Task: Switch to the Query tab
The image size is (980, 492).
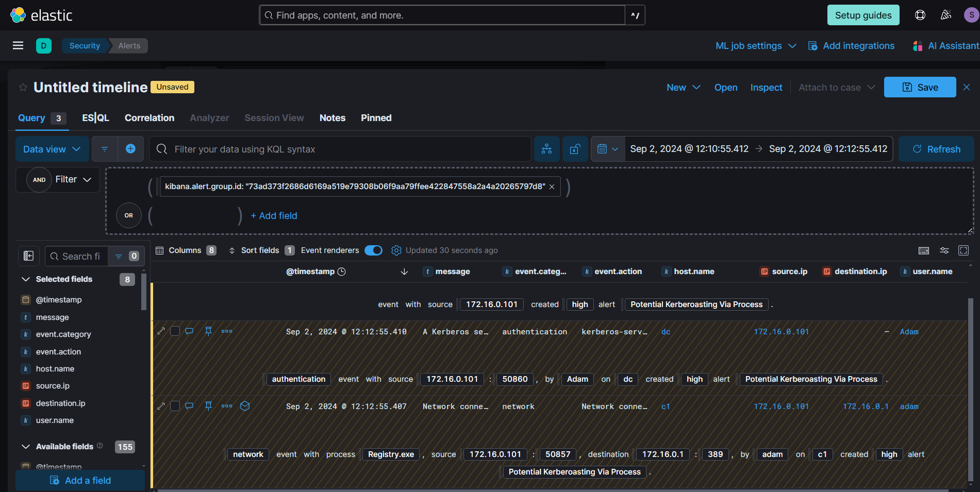Action: tap(42, 118)
